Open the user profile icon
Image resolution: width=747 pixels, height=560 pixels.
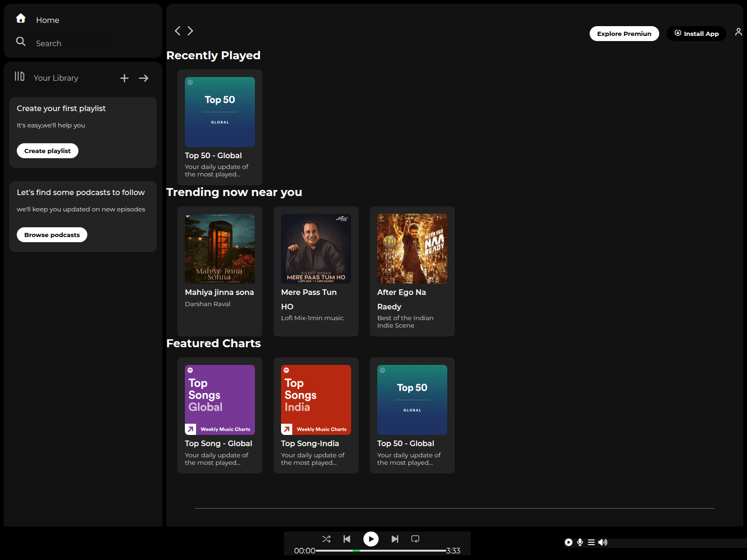(739, 32)
